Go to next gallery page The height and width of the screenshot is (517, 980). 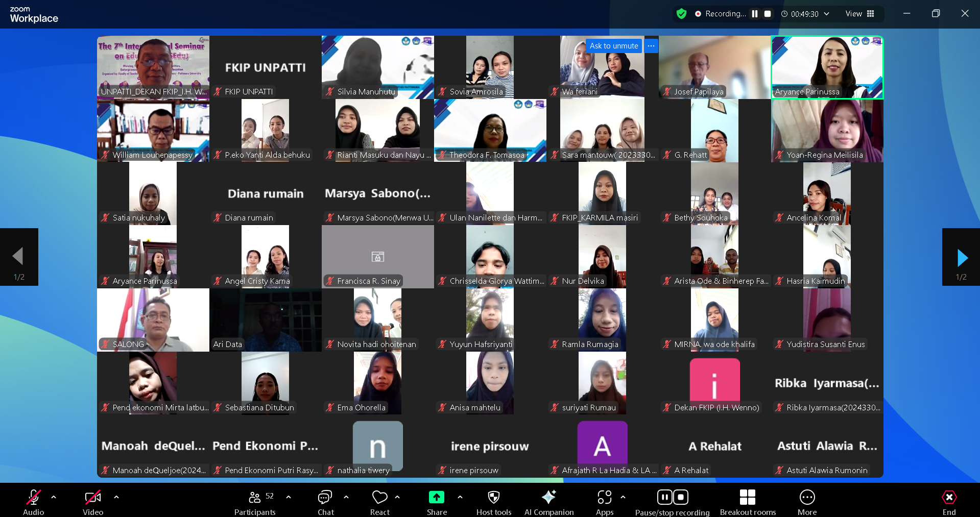pyautogui.click(x=961, y=257)
